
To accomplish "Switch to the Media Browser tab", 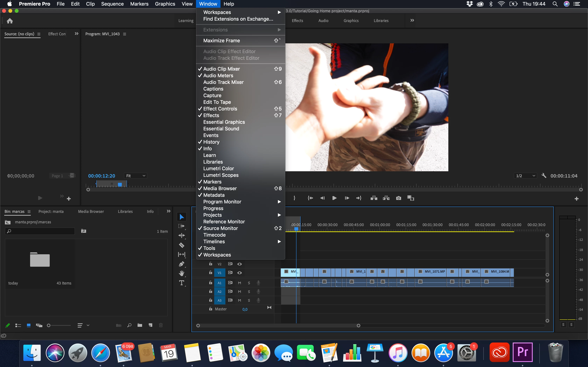I will tap(91, 211).
